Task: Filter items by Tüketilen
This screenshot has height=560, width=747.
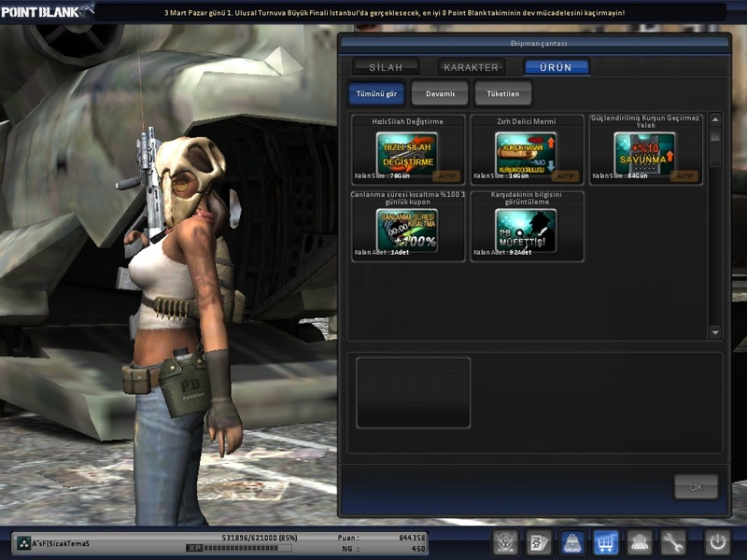Action: coord(502,93)
